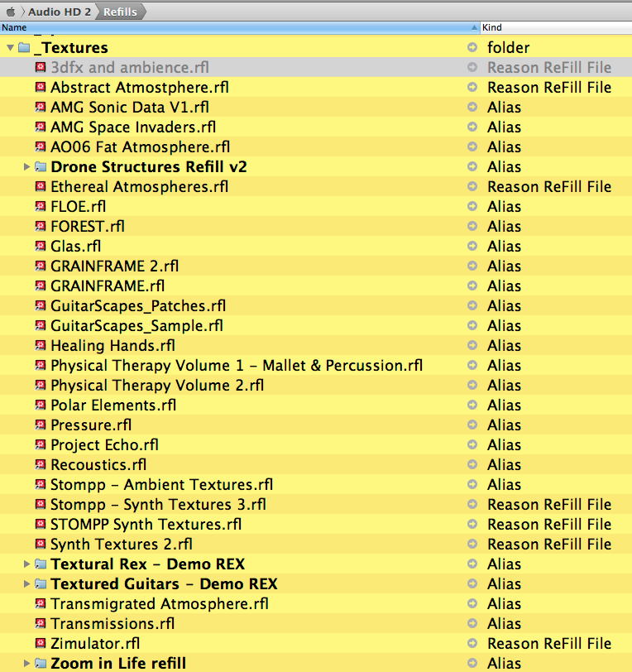This screenshot has height=672, width=632.
Task: Select Synth Textures 2.rfl file
Action: point(122,544)
